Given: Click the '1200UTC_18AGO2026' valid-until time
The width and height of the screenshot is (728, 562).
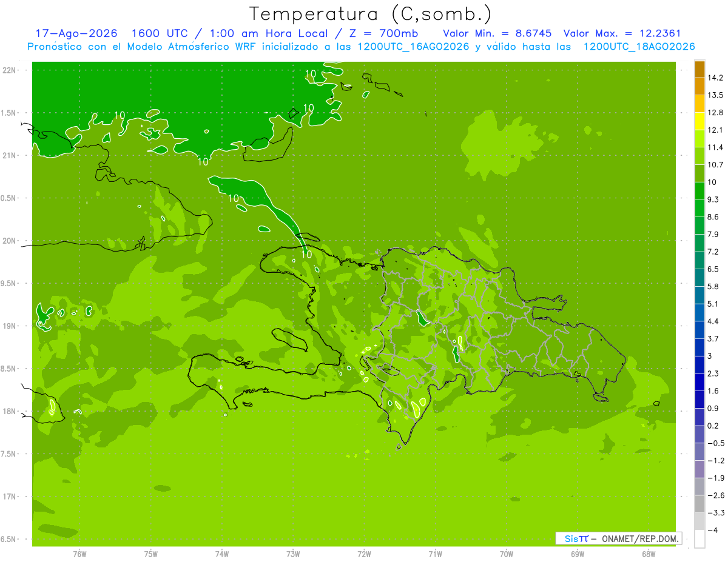Looking at the screenshot, I should pyautogui.click(x=639, y=47).
